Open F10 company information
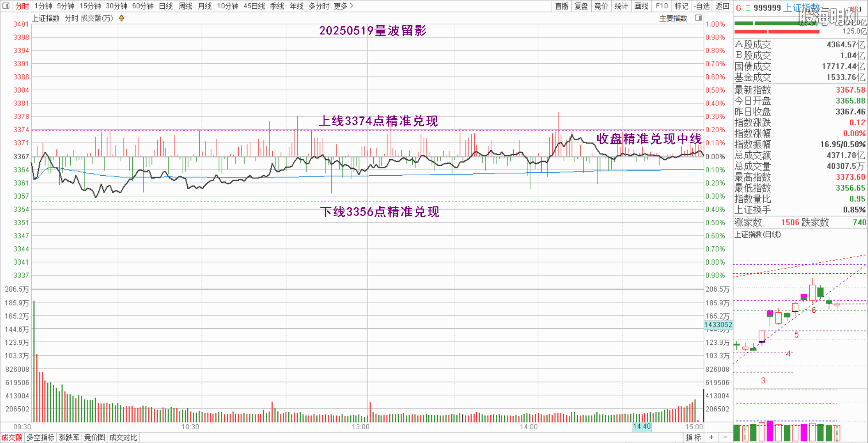 click(x=662, y=6)
